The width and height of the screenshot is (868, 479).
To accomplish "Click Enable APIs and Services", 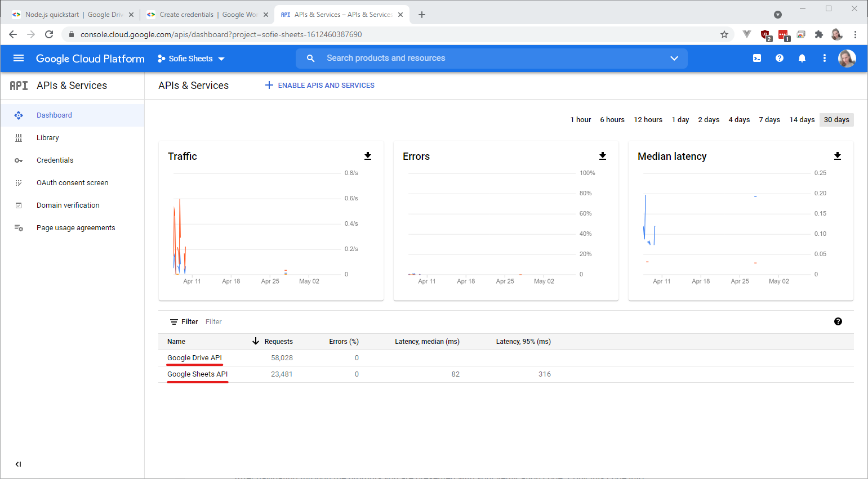I will coord(320,86).
